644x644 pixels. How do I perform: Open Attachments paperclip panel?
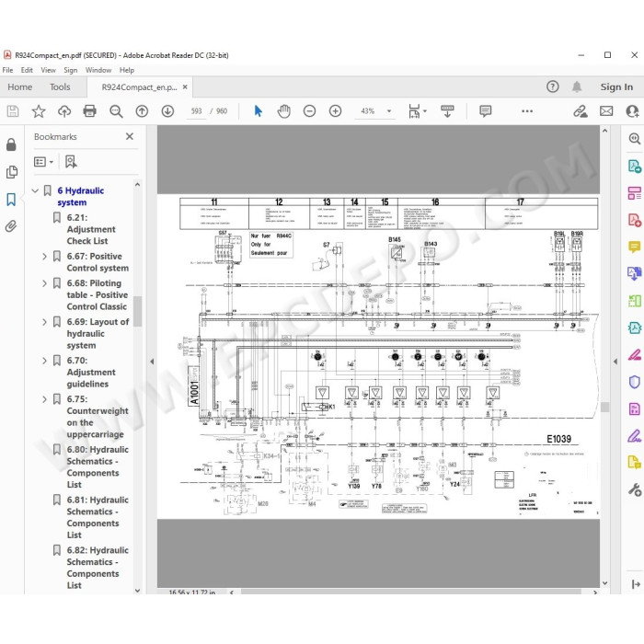[x=11, y=226]
